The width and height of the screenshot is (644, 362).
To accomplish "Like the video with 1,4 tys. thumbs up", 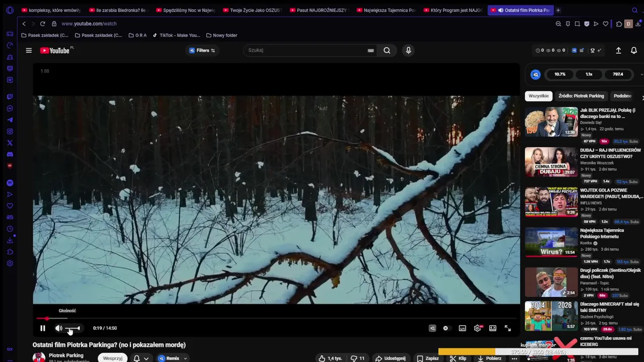I will click(330, 358).
